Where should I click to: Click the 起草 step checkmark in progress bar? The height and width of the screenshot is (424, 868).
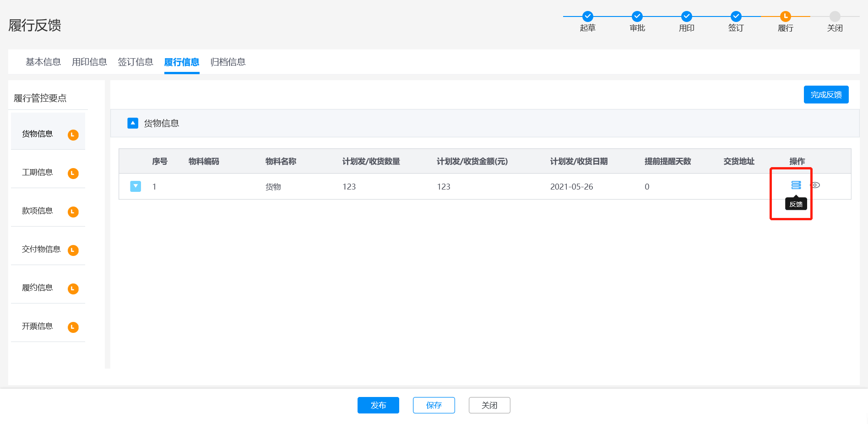pyautogui.click(x=587, y=16)
